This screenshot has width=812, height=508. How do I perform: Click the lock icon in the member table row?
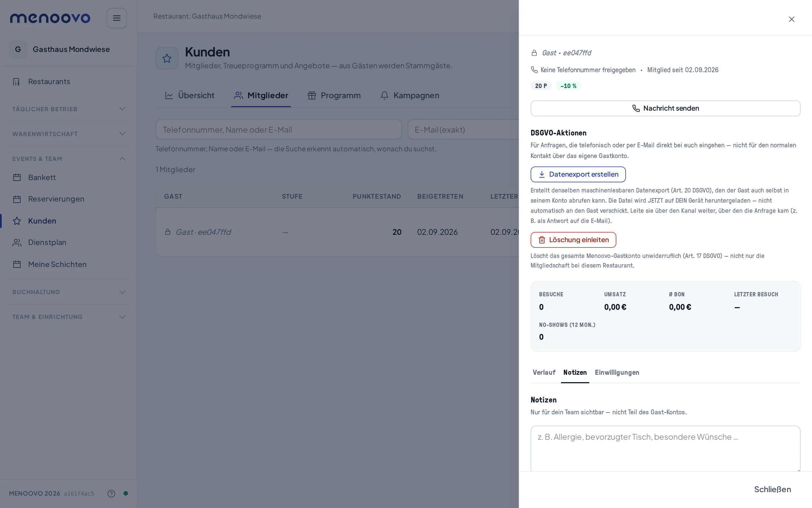coord(168,232)
